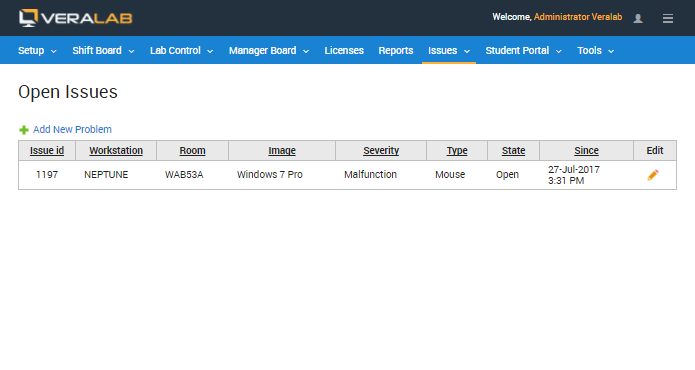The height and width of the screenshot is (370, 695).
Task: Sort table by State column
Action: point(513,151)
